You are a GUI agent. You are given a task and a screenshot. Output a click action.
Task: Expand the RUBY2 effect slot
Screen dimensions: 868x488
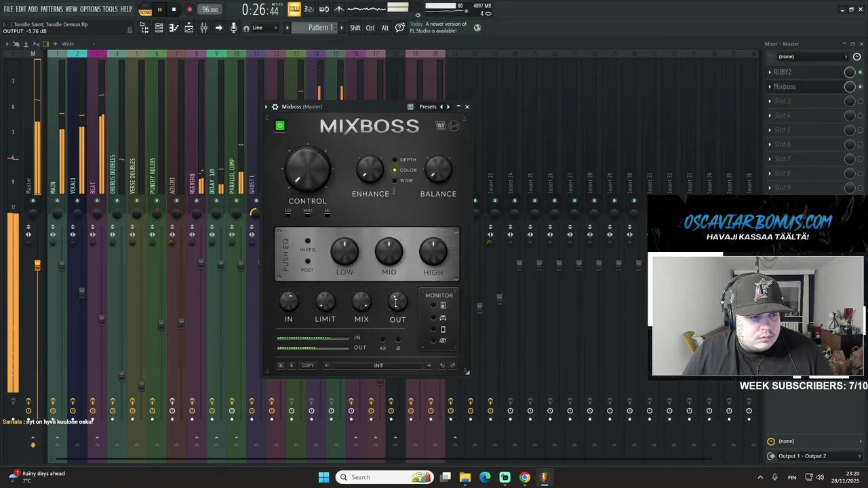coord(770,72)
